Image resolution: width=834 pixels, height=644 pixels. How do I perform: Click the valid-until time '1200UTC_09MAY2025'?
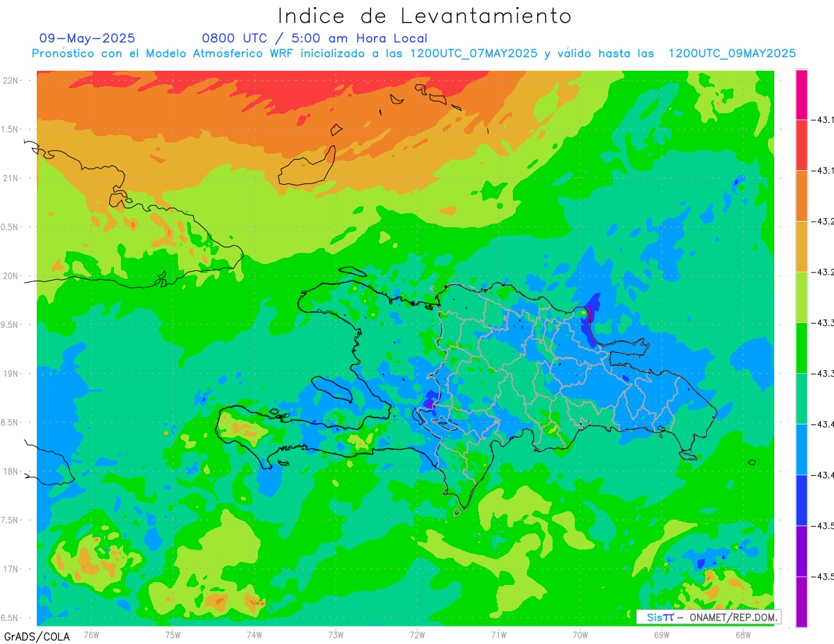point(732,53)
